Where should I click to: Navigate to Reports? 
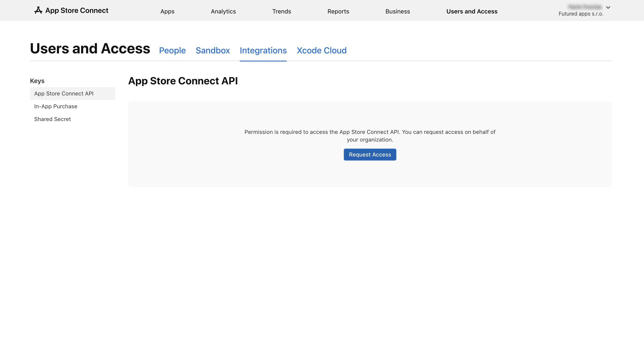tap(338, 11)
